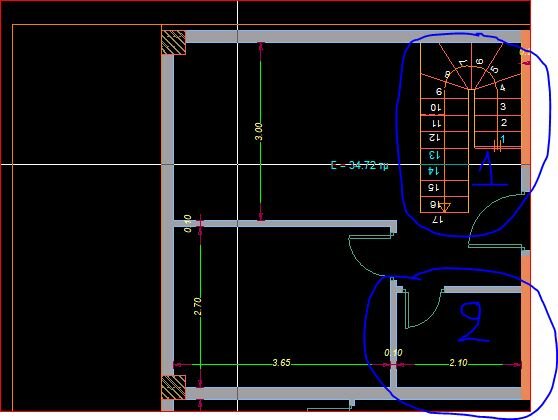Select the top hatched column symbol
558x420 pixels.
pos(174,42)
